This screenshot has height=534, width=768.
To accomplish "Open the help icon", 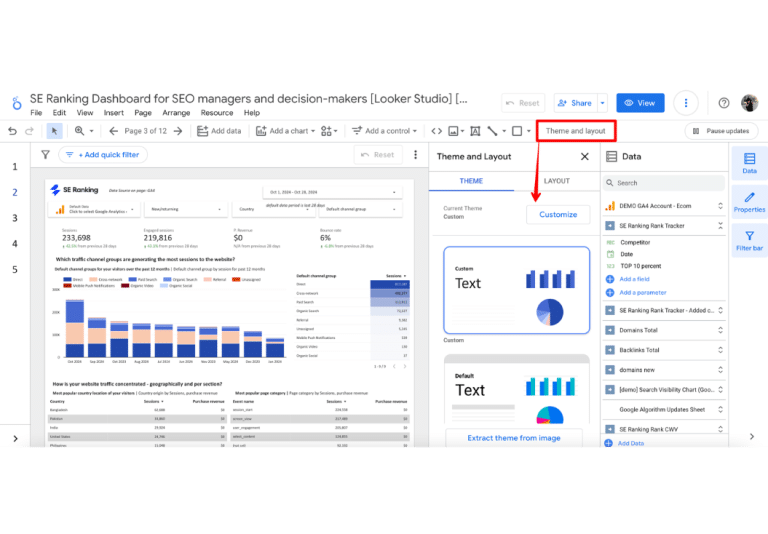I will pos(723,103).
